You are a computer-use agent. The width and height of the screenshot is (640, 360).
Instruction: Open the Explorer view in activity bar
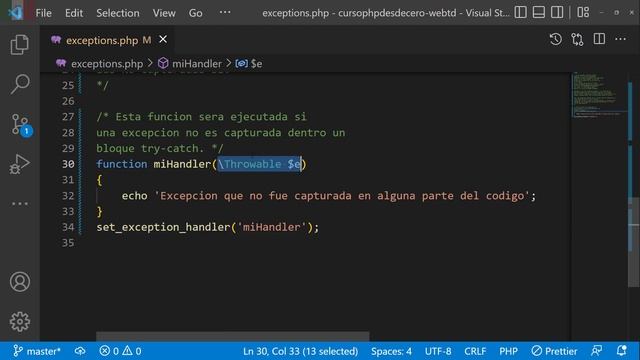click(x=20, y=44)
